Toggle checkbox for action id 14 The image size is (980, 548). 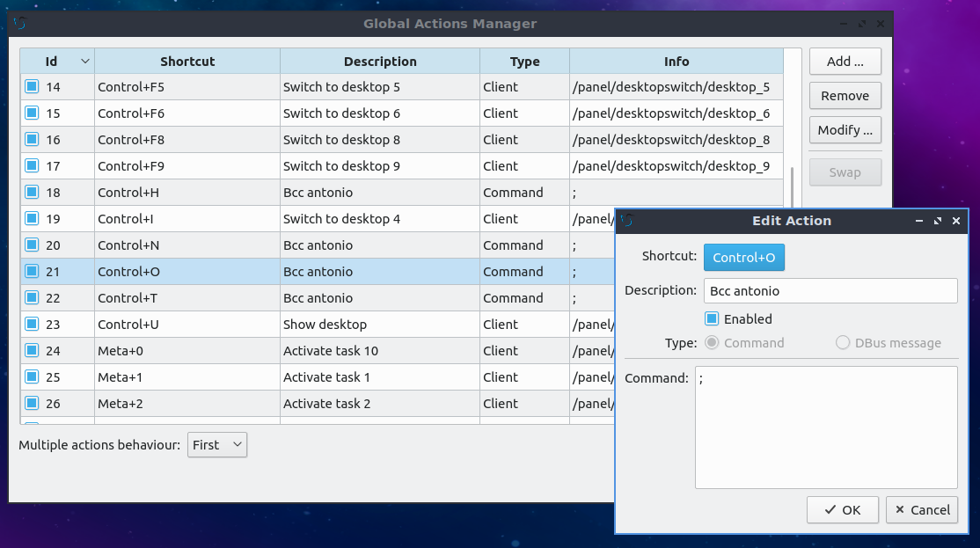32,86
